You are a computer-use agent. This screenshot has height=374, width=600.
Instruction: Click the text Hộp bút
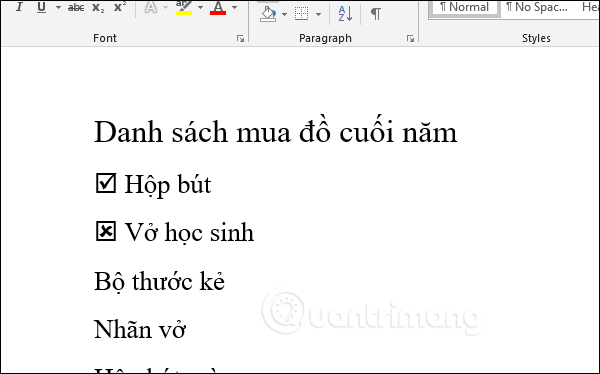[168, 185]
